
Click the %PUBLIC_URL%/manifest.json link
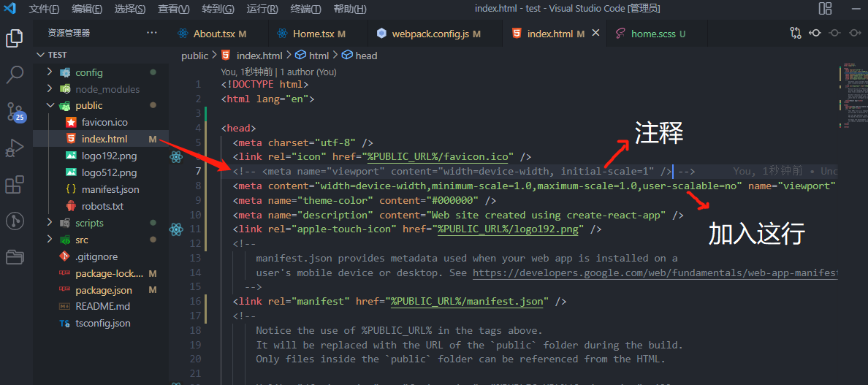click(468, 301)
